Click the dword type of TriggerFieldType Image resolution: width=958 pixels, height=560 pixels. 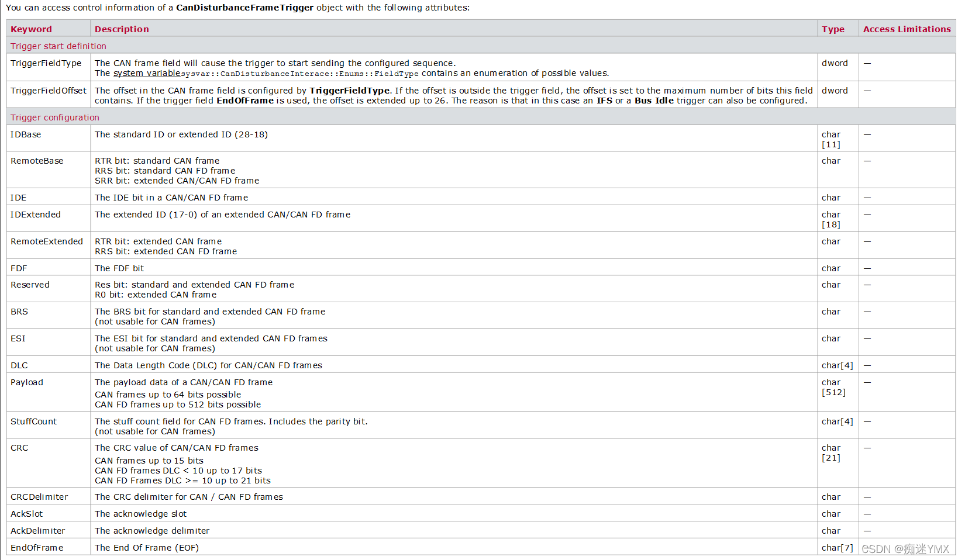[x=835, y=63]
